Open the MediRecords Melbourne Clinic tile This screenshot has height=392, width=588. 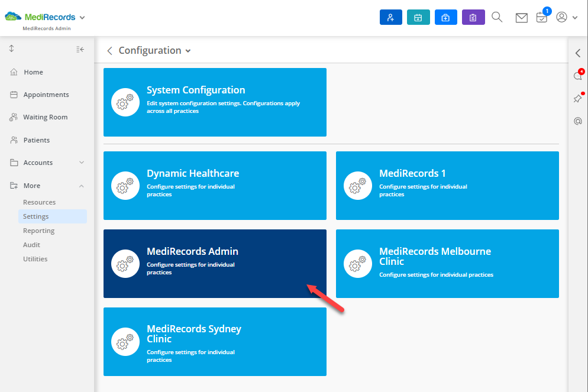click(447, 264)
